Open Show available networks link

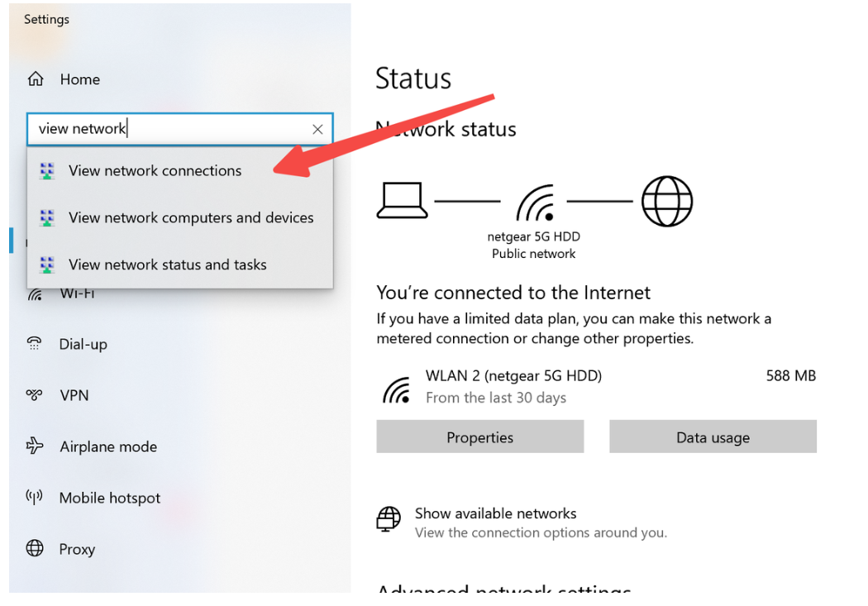click(x=495, y=513)
